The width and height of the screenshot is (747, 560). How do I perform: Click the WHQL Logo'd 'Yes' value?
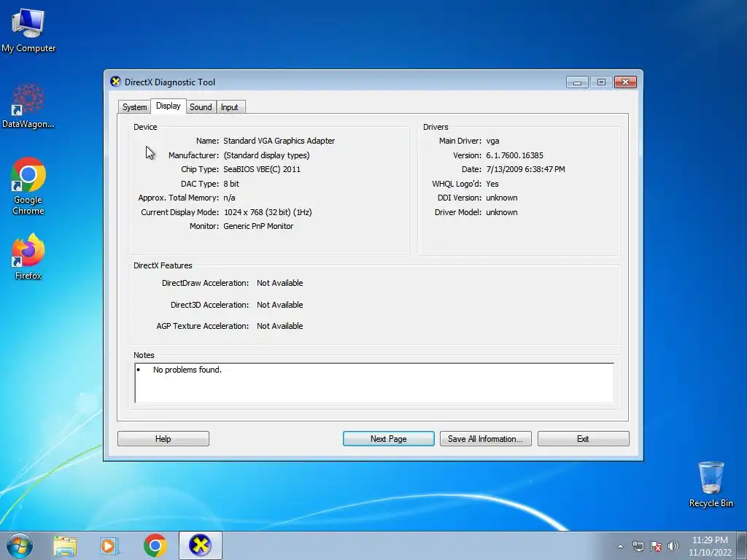pos(492,183)
